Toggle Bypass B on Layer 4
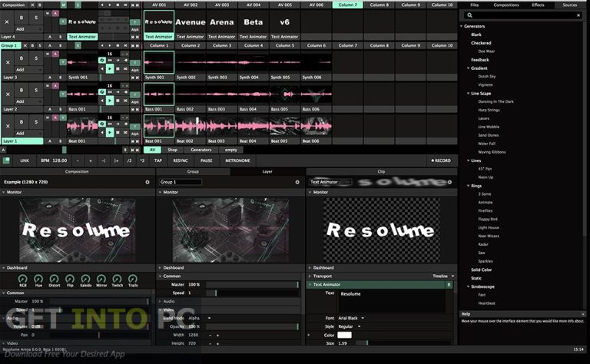Image resolution: width=590 pixels, height=364 pixels. [x=22, y=18]
